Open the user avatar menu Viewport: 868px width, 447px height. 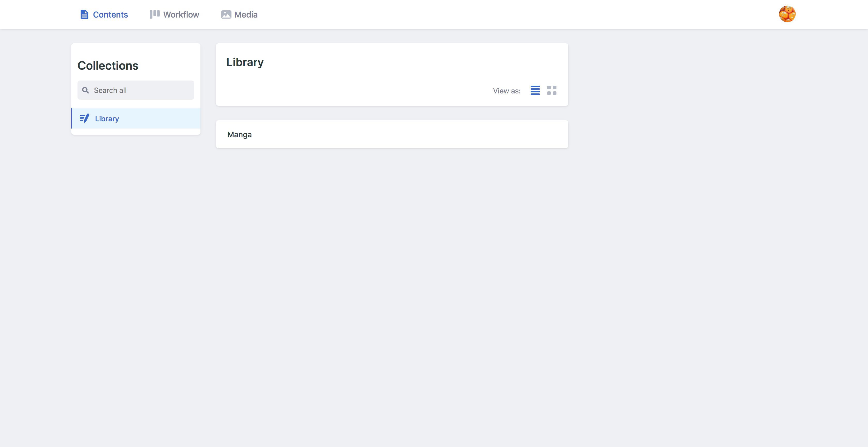tap(787, 14)
